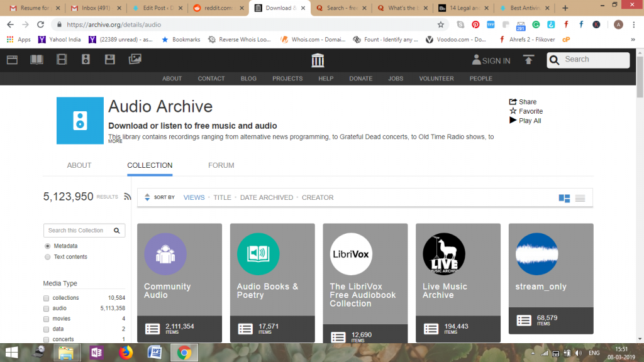Click the Favorite link
This screenshot has height=362, width=644.
point(526,111)
